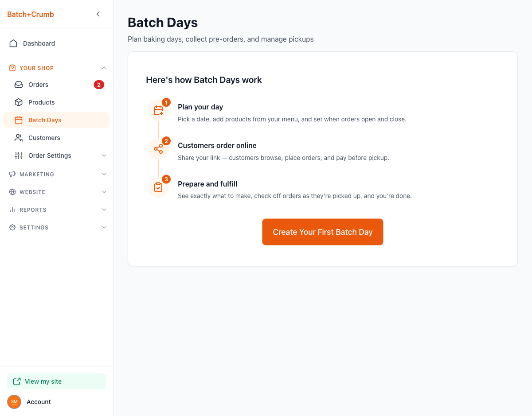Click the Batch+Crumb logo
The height and width of the screenshot is (416, 532).
click(x=31, y=14)
